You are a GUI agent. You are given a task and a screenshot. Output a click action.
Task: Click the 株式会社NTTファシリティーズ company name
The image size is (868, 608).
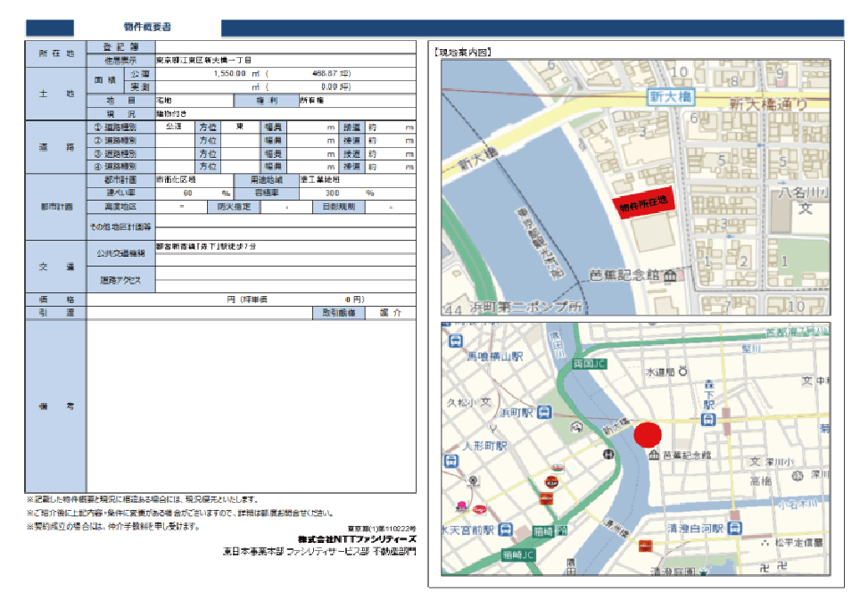[x=357, y=539]
